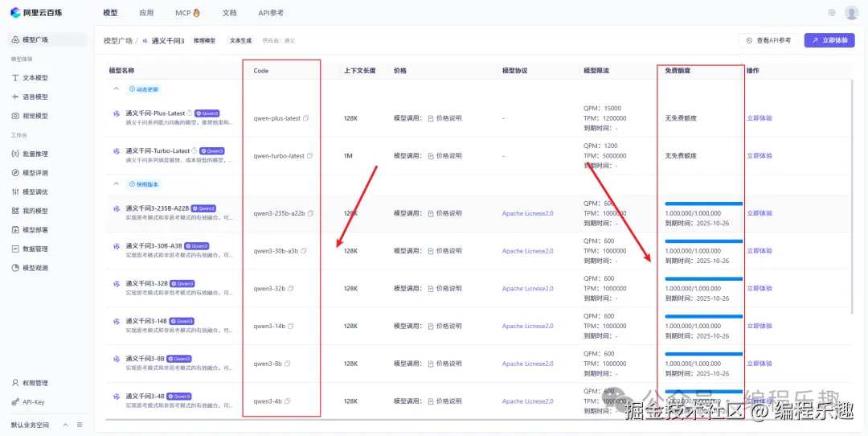
Task: Click the 文本生成 tag in breadcrumb
Action: 241,40
